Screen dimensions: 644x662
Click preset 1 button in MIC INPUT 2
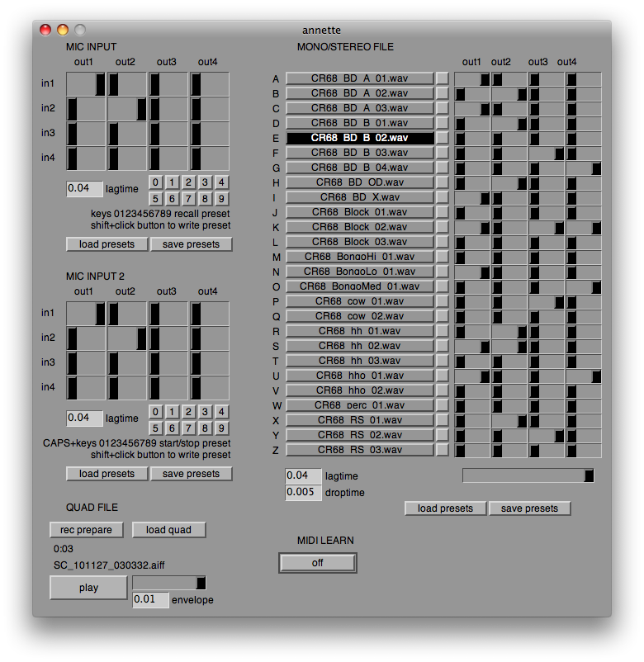(172, 412)
